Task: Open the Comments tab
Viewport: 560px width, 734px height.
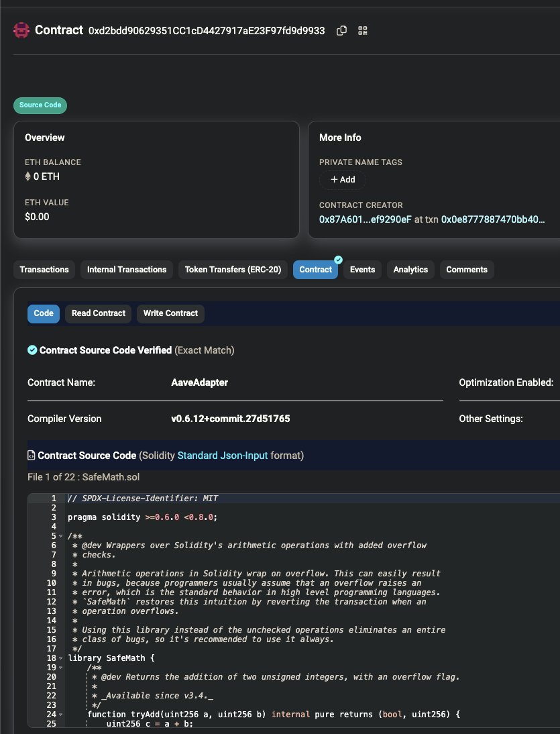Action: (467, 270)
